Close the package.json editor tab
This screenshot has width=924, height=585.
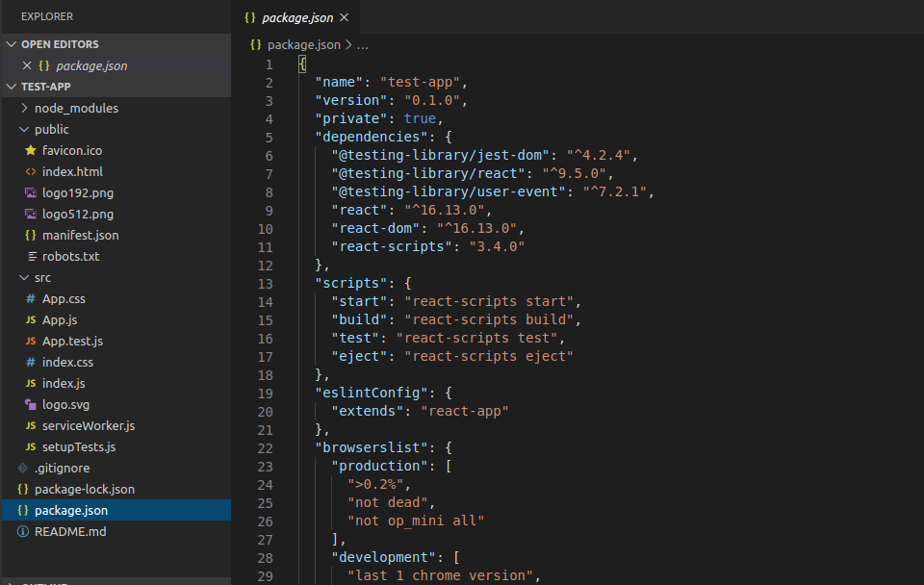(x=345, y=17)
